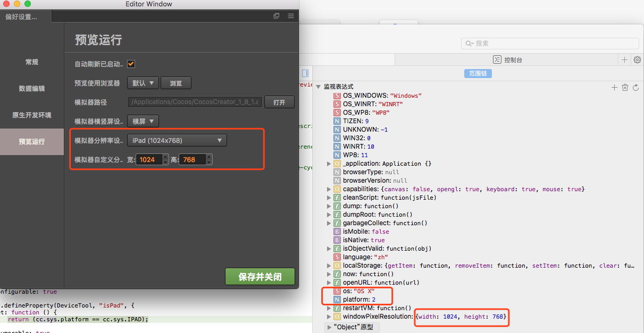Toggle the sidebar panel icon in inspector
The width and height of the screenshot is (644, 333).
305,73
